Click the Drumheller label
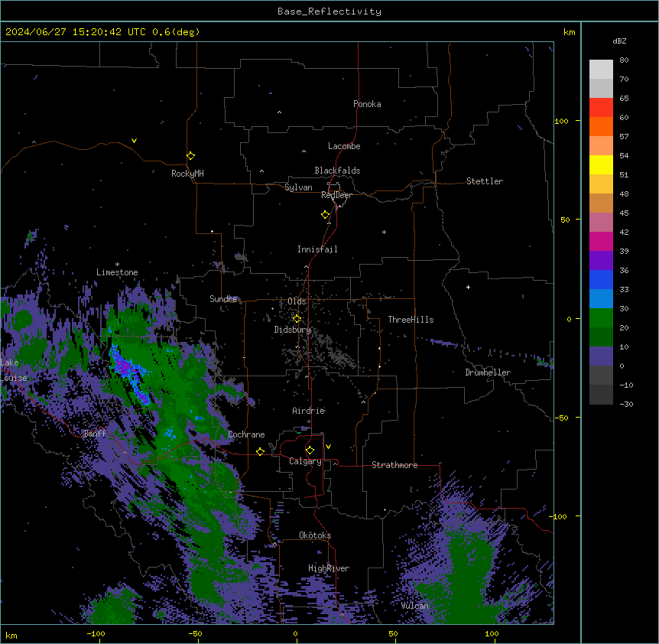This screenshot has height=644, width=659. pos(488,372)
